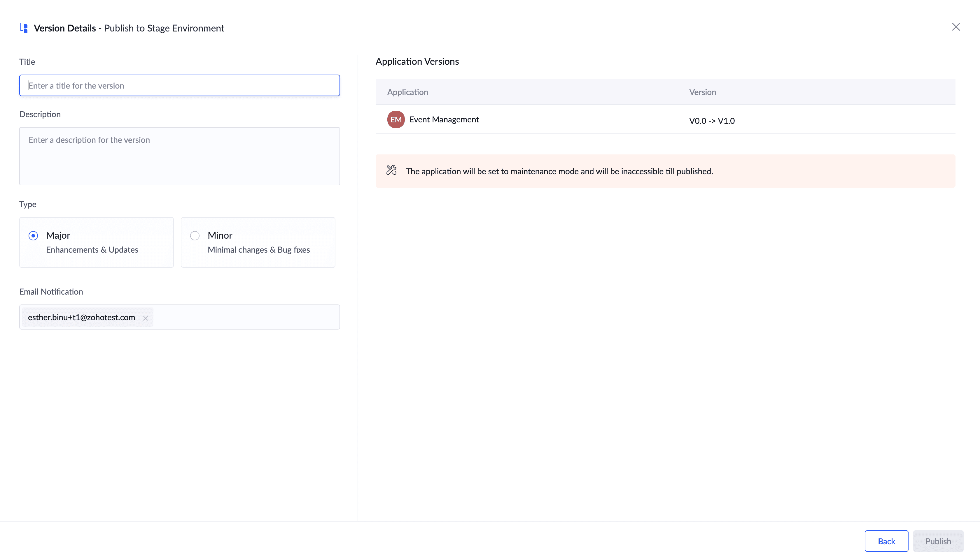Click the V0.0 -> V1.0 version text

[x=711, y=121]
